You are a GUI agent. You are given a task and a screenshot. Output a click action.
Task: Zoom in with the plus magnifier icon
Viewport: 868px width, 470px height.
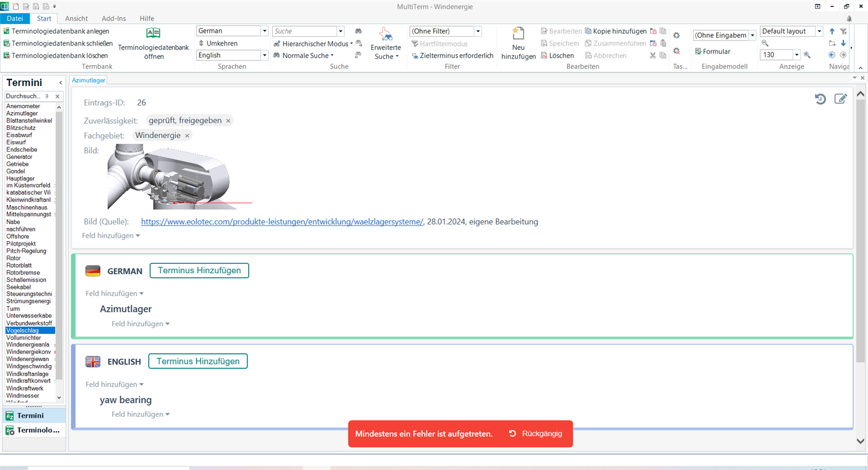click(807, 55)
